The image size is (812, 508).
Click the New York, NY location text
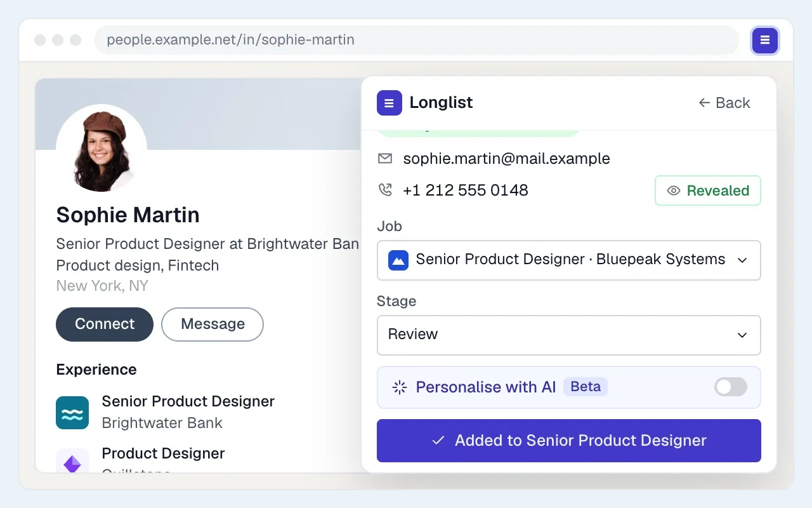point(102,286)
